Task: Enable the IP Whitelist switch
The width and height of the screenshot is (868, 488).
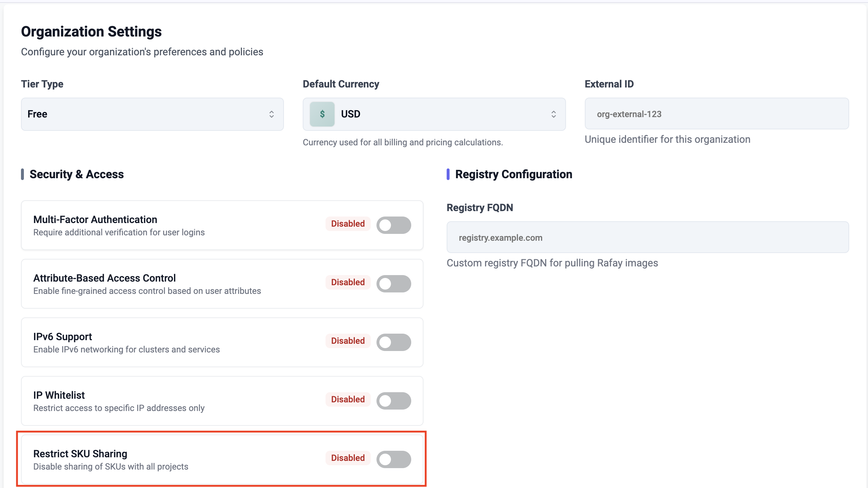Action: (x=393, y=401)
